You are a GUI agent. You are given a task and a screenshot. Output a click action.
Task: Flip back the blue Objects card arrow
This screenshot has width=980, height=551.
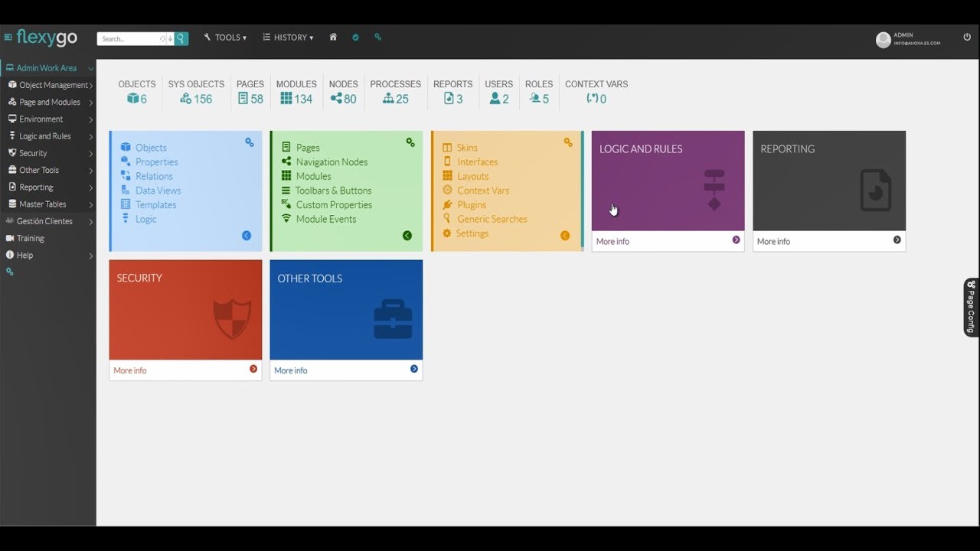[247, 236]
